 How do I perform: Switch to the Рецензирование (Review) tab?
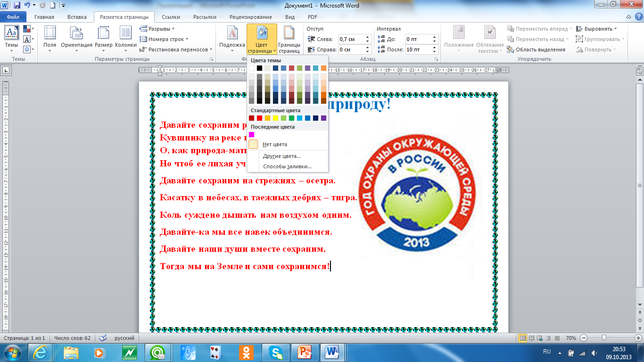click(251, 17)
